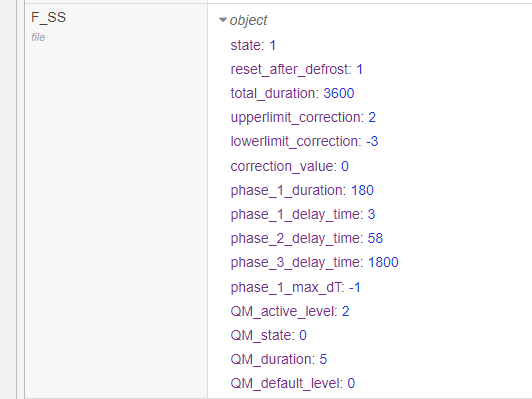Click the left sidebar vertical divider
532x399 pixels.
pyautogui.click(x=16, y=200)
